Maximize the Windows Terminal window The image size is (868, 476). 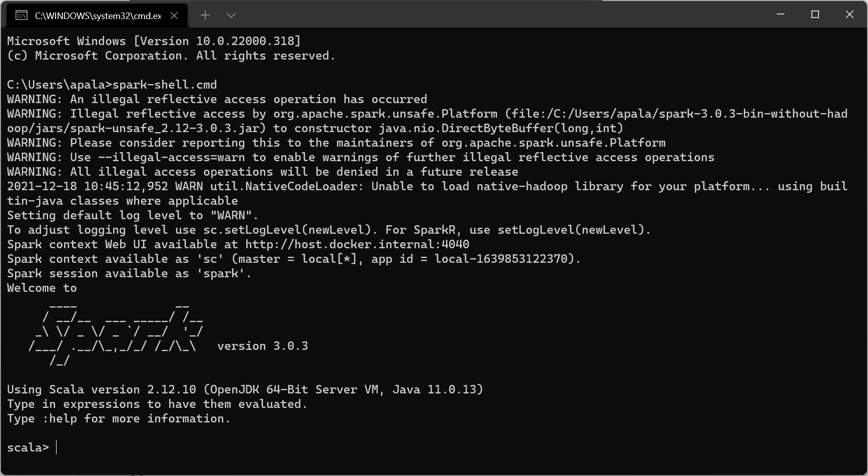[815, 15]
